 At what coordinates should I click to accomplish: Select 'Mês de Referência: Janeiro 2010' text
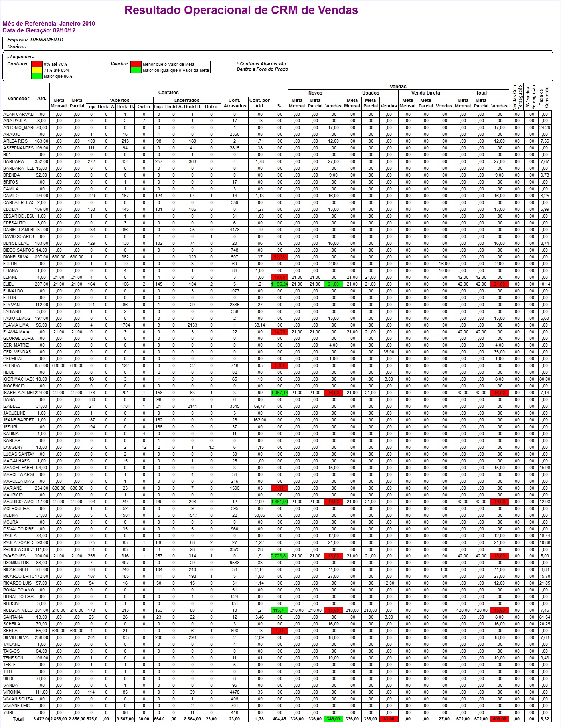[49, 24]
